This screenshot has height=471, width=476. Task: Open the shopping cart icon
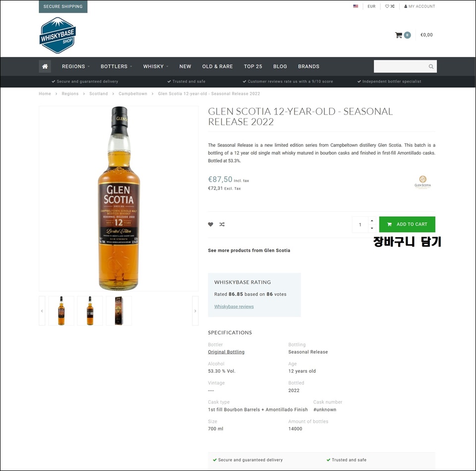pyautogui.click(x=398, y=35)
